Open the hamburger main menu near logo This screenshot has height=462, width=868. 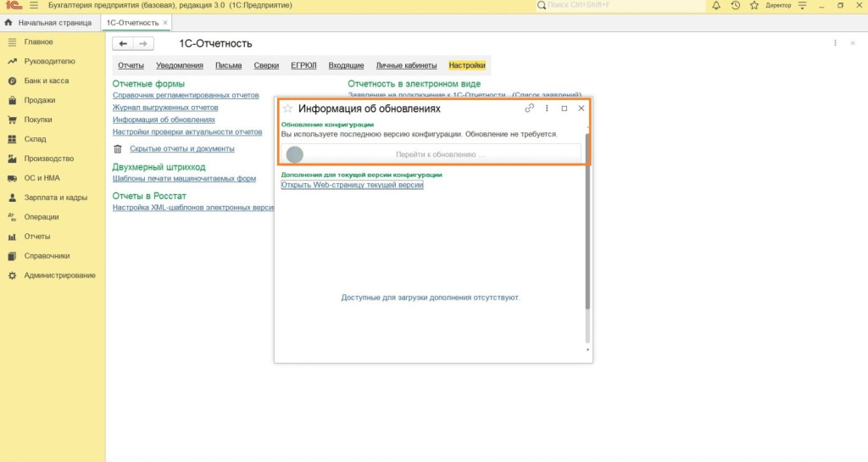[34, 6]
